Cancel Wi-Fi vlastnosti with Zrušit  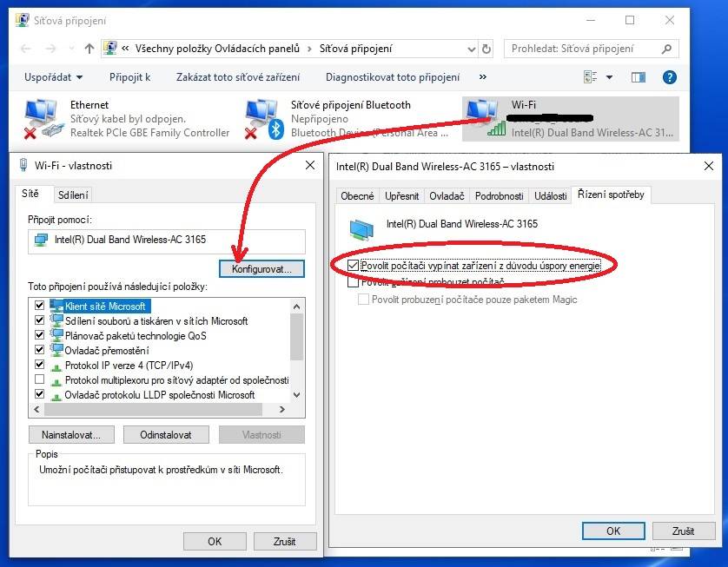pyautogui.click(x=285, y=541)
